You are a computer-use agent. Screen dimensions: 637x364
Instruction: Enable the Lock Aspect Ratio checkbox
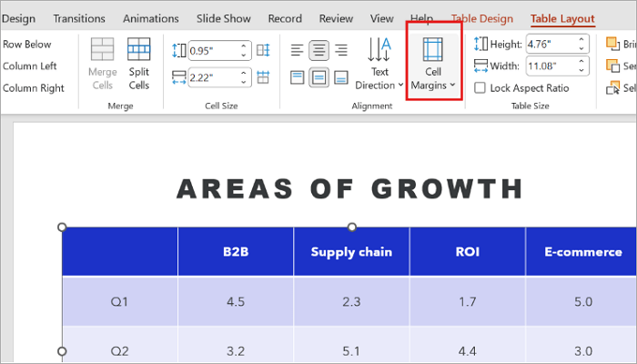coord(480,87)
